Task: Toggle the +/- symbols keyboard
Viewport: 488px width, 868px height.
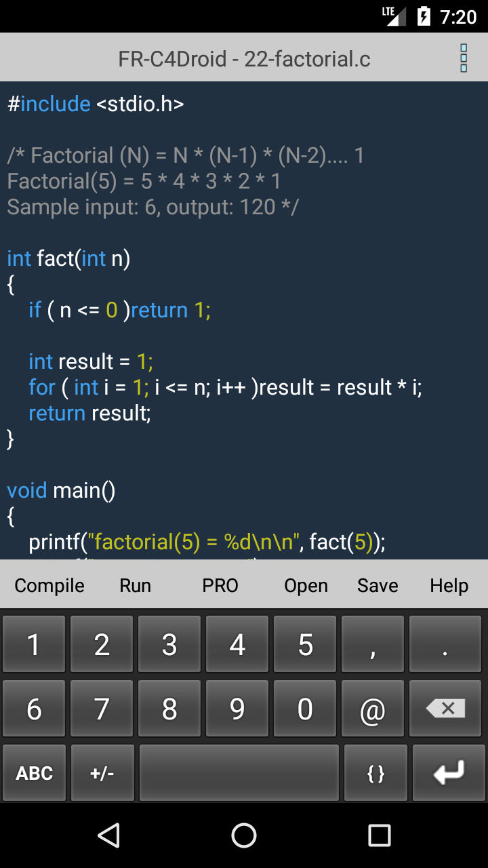Action: pos(102,773)
